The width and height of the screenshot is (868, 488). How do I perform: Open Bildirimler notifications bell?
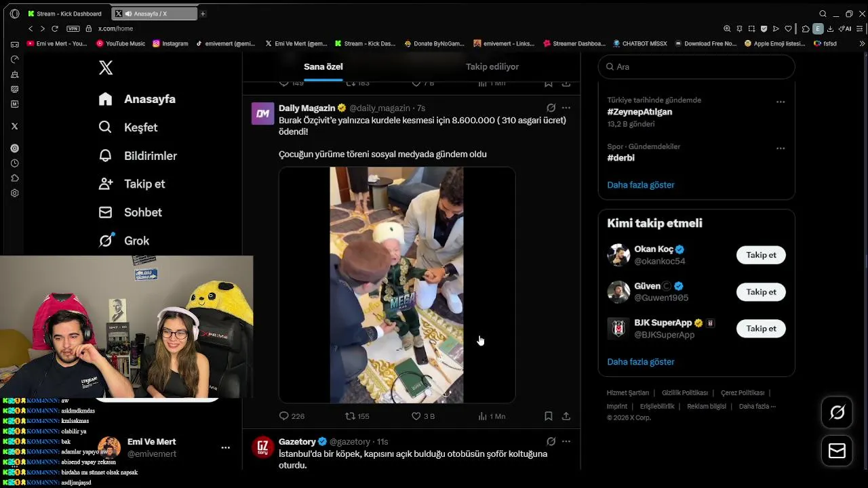pos(106,156)
